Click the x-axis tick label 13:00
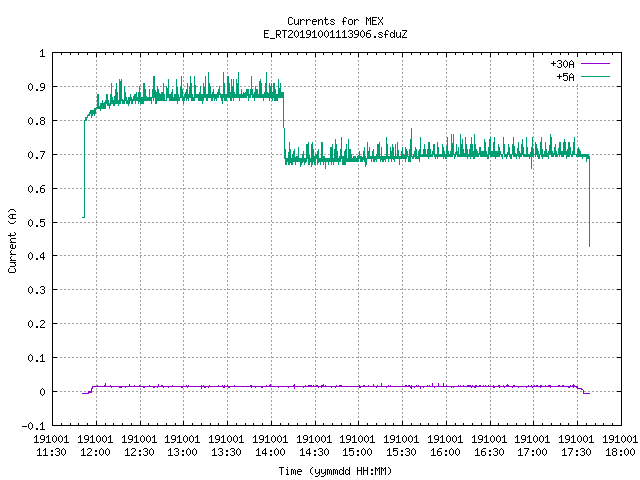The image size is (640, 480). click(182, 452)
